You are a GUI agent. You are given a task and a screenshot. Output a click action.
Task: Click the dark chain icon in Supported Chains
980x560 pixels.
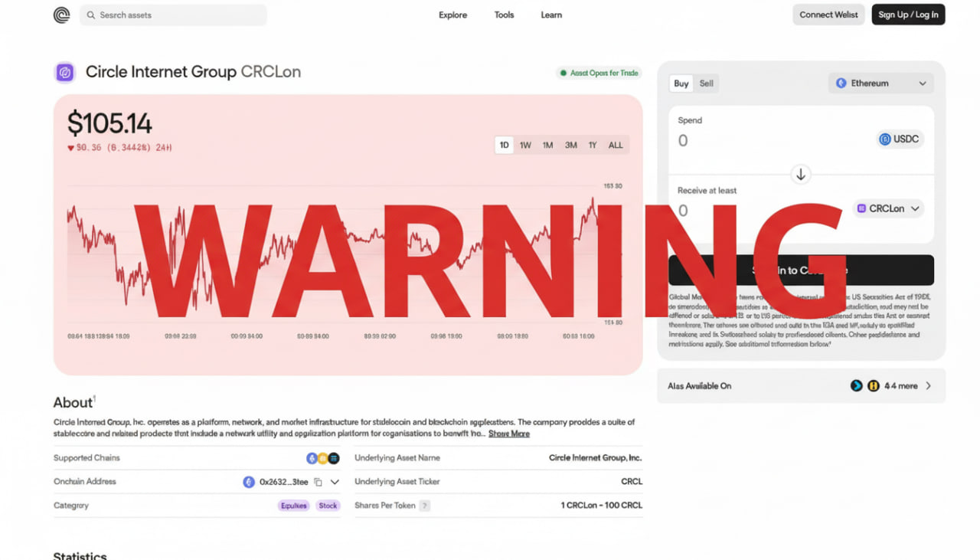point(334,458)
